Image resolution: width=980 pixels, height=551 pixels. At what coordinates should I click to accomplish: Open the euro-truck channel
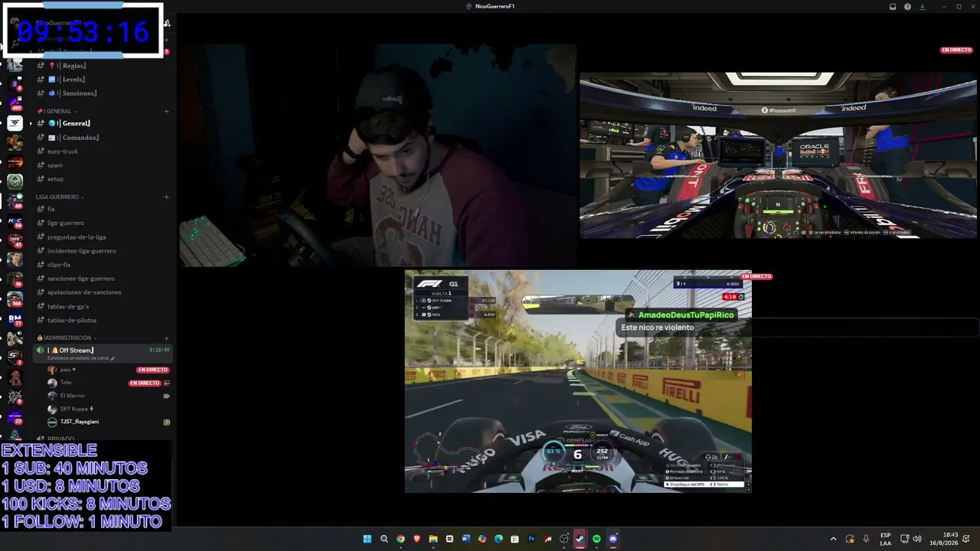point(103,152)
